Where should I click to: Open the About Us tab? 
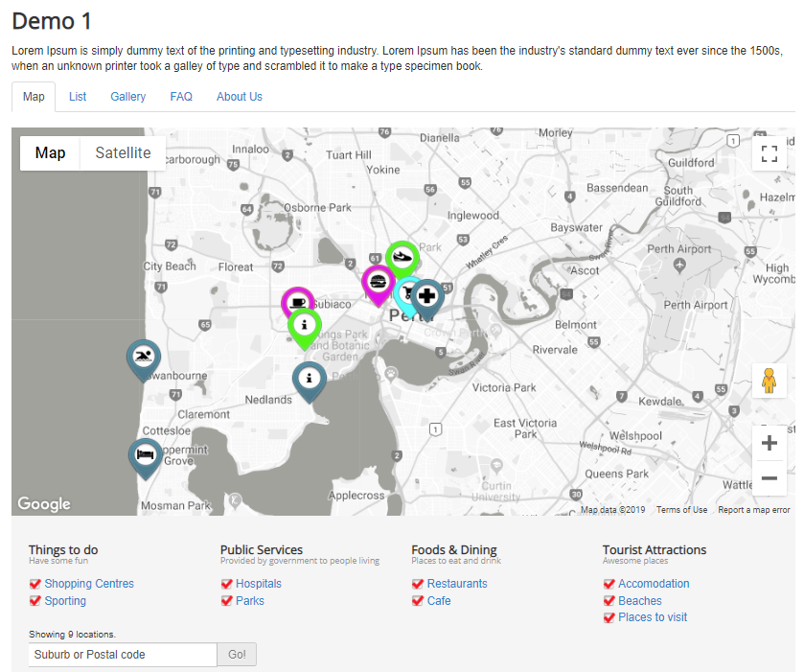click(239, 97)
